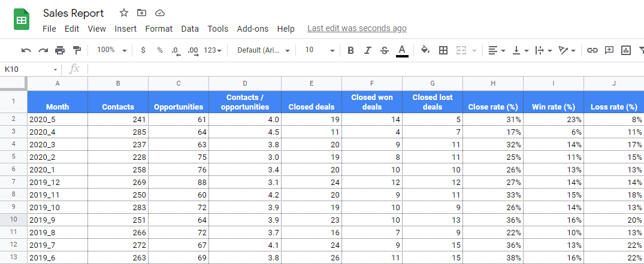The image size is (644, 264).
Task: Click the Name box showing K10
Action: point(31,69)
